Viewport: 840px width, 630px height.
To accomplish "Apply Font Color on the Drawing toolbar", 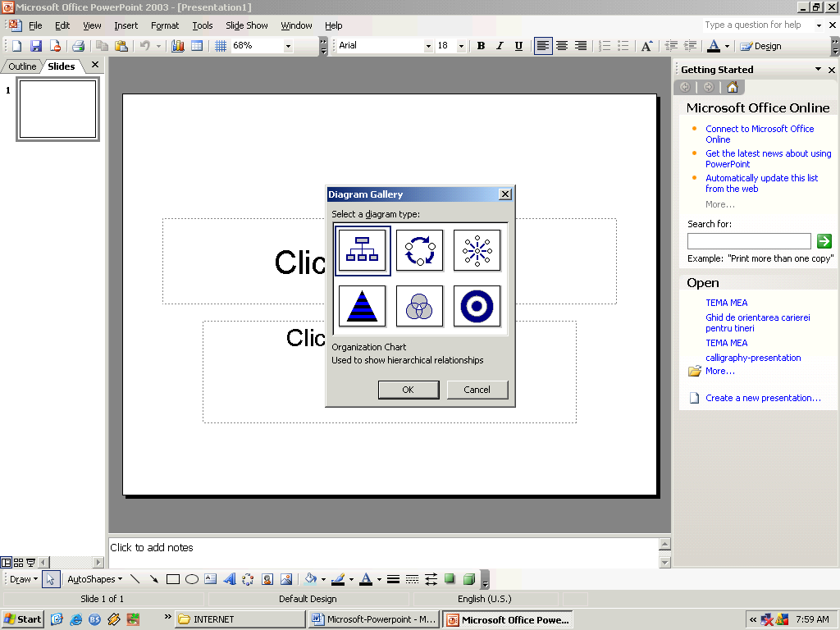I will point(367,579).
